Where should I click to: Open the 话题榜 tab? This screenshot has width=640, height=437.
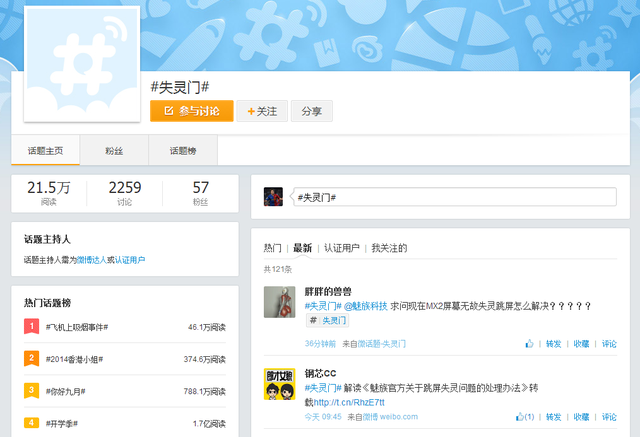[x=183, y=151]
